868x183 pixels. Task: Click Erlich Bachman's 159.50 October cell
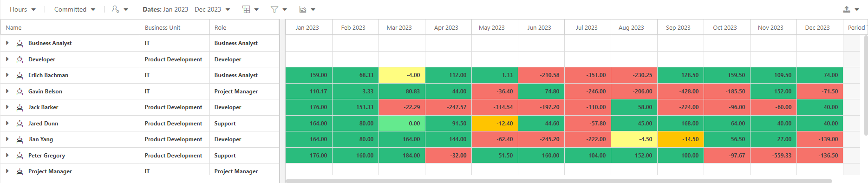pyautogui.click(x=727, y=75)
